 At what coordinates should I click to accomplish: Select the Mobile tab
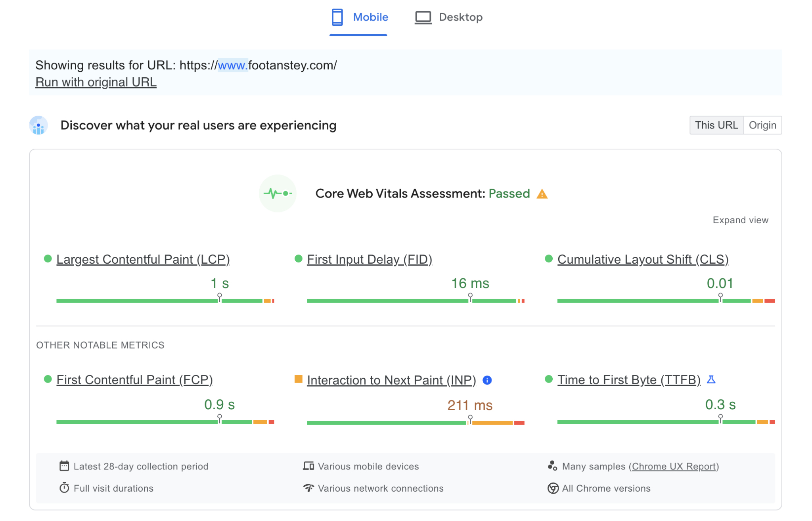click(x=370, y=17)
